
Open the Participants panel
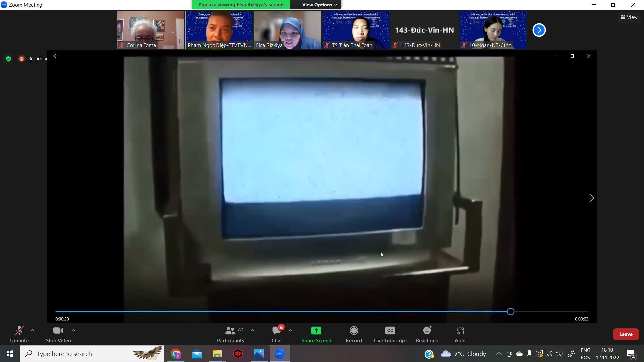click(x=230, y=334)
